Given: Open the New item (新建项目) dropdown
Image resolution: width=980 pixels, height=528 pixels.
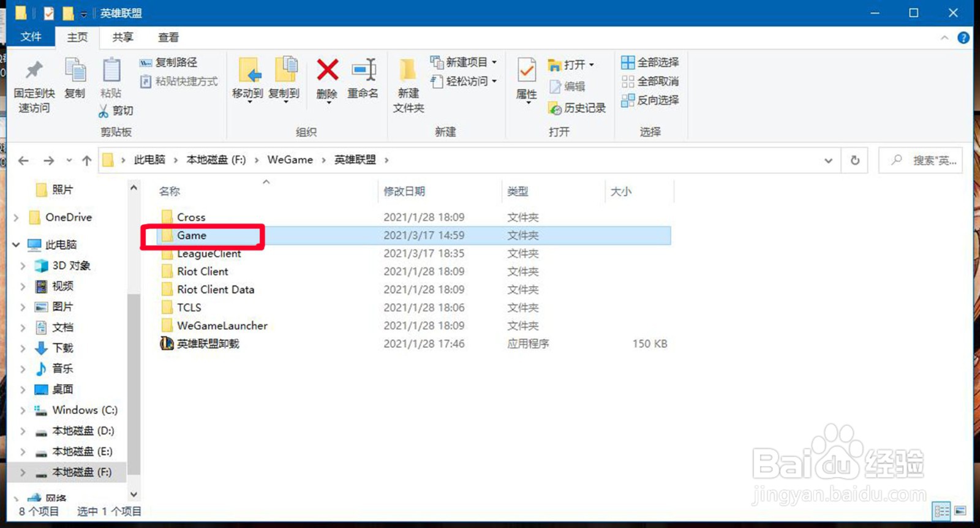Looking at the screenshot, I should coord(494,62).
